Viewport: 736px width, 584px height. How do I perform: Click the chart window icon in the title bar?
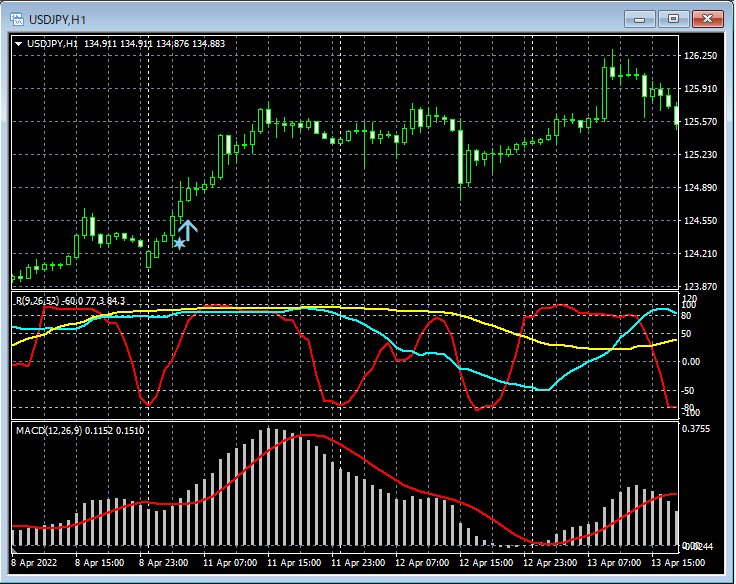click(x=19, y=18)
